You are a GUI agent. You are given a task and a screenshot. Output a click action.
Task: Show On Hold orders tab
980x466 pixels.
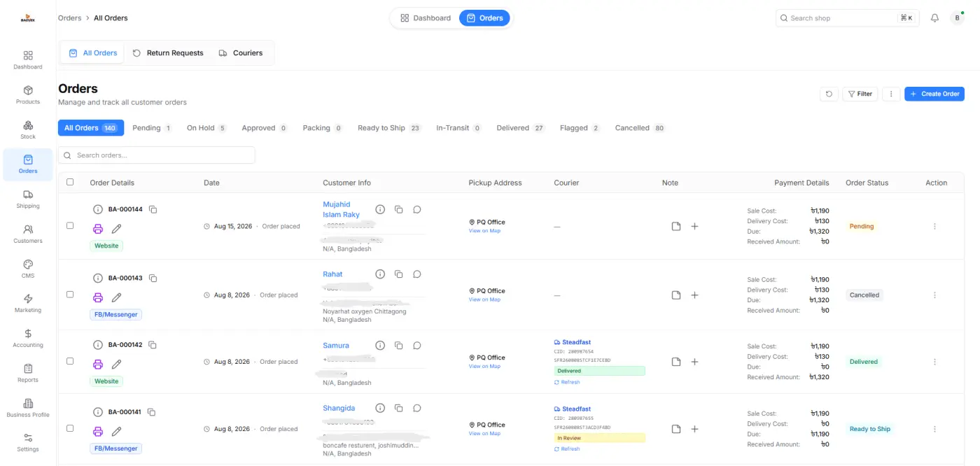[x=206, y=128]
